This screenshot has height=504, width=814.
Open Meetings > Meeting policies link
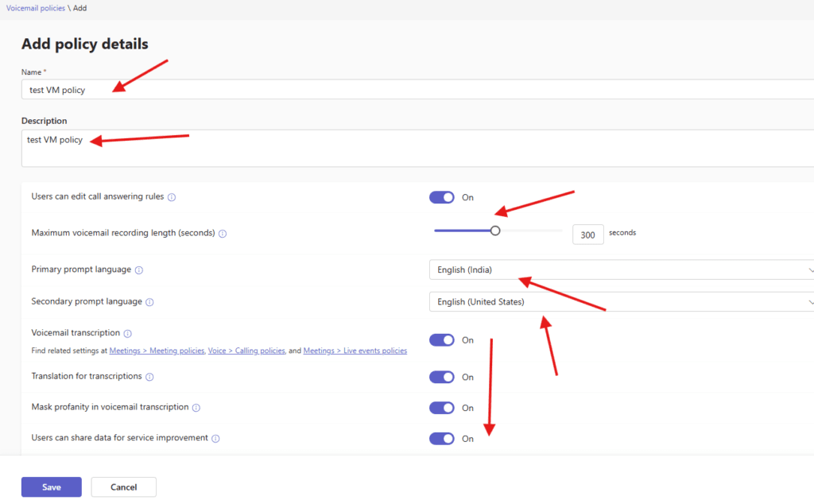point(157,351)
